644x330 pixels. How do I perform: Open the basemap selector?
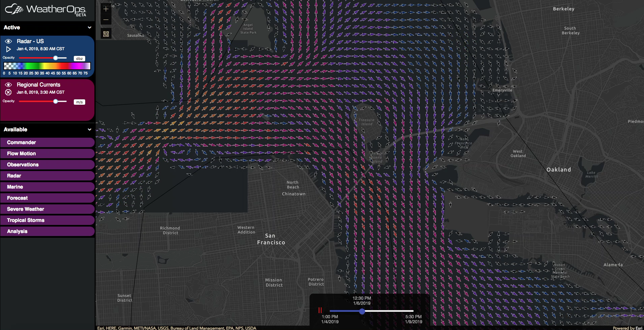[x=106, y=33]
